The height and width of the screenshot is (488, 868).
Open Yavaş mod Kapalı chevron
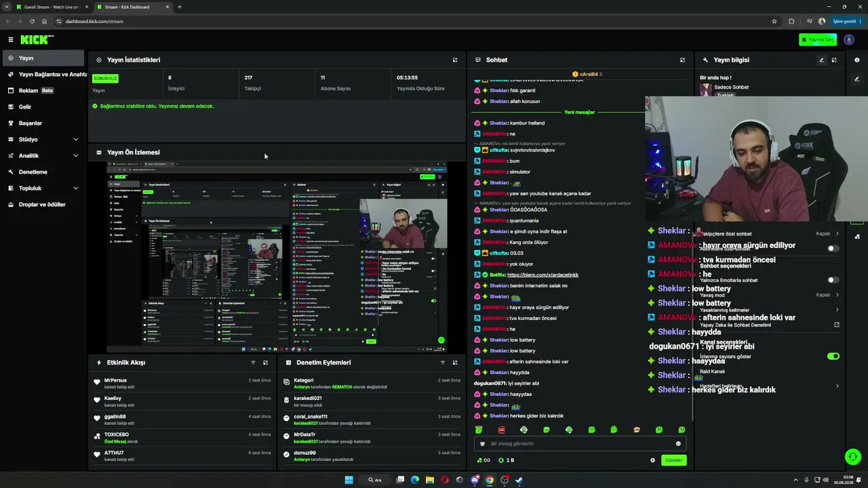tap(837, 295)
